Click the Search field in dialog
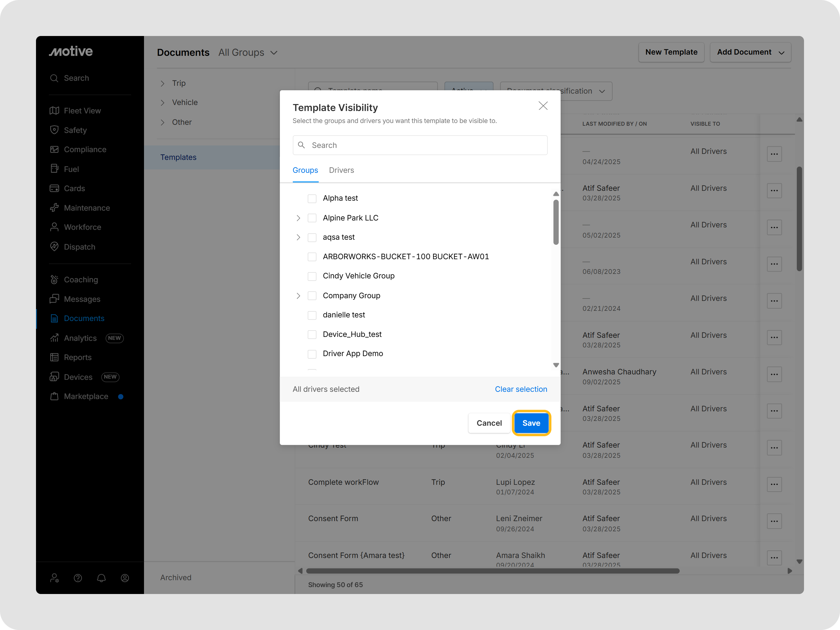 (420, 145)
